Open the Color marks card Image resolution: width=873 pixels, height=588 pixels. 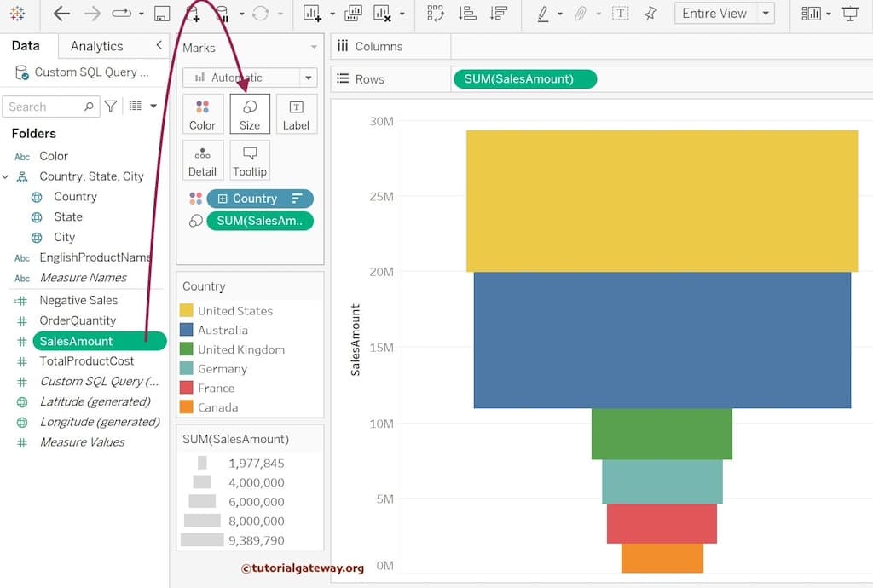pyautogui.click(x=203, y=113)
